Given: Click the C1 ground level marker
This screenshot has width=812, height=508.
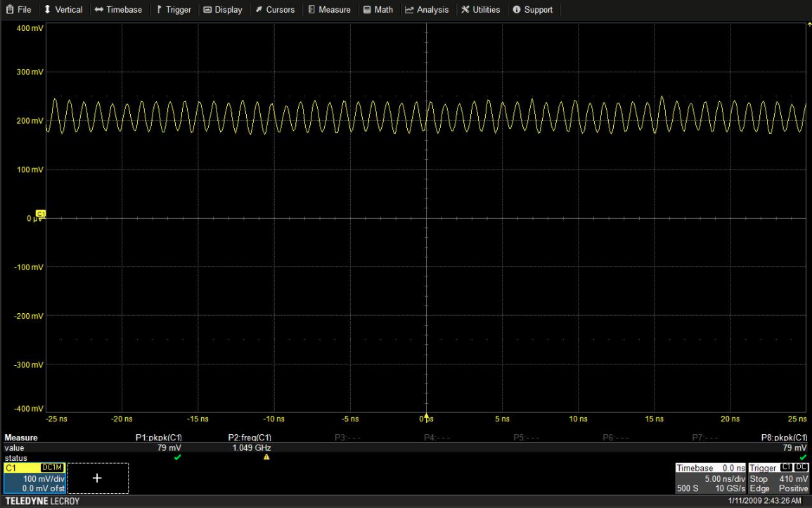Looking at the screenshot, I should [x=40, y=214].
